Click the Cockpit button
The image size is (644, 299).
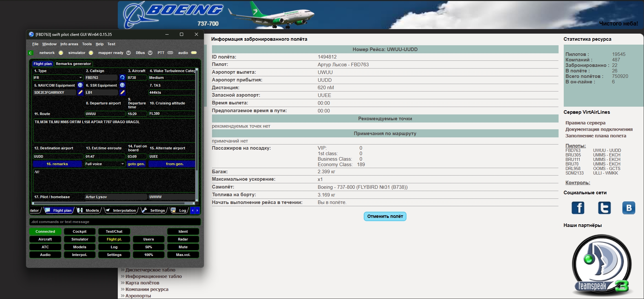point(80,231)
